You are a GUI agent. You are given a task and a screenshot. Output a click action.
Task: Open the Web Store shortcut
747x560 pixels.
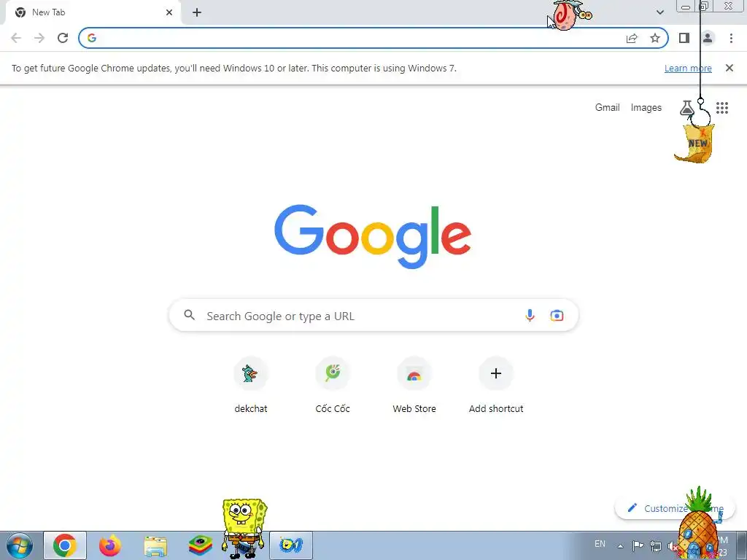point(414,385)
